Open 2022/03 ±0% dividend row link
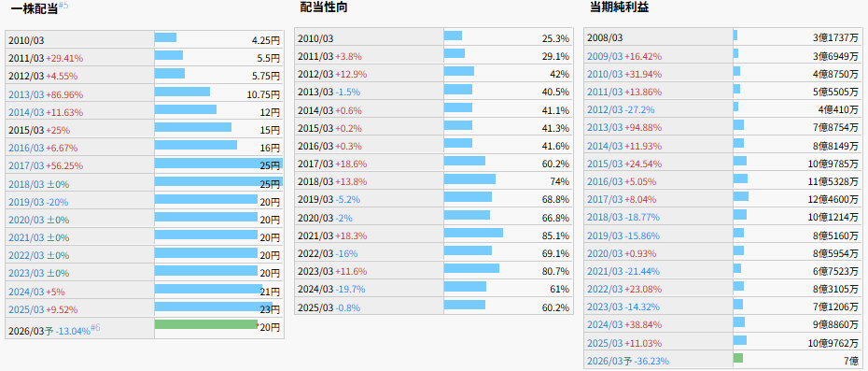 26,256
